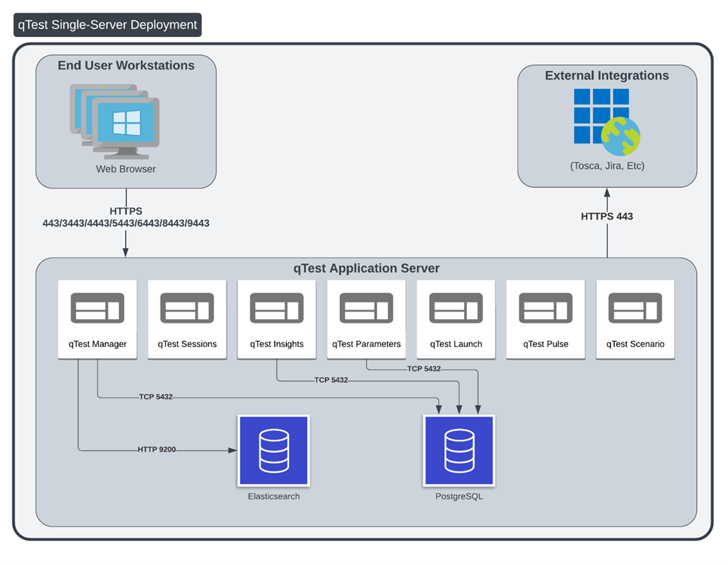Select the PostgreSQL database icon

tap(459, 450)
